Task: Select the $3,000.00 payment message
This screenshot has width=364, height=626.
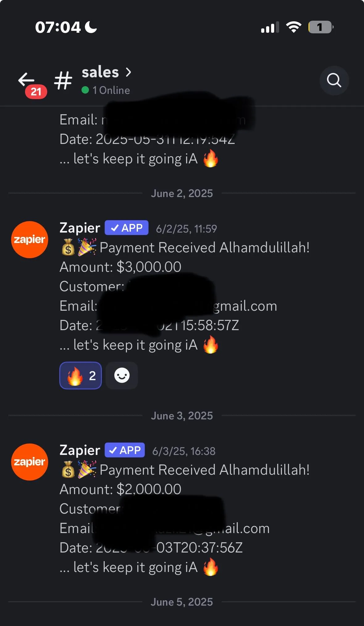Action: [185, 296]
